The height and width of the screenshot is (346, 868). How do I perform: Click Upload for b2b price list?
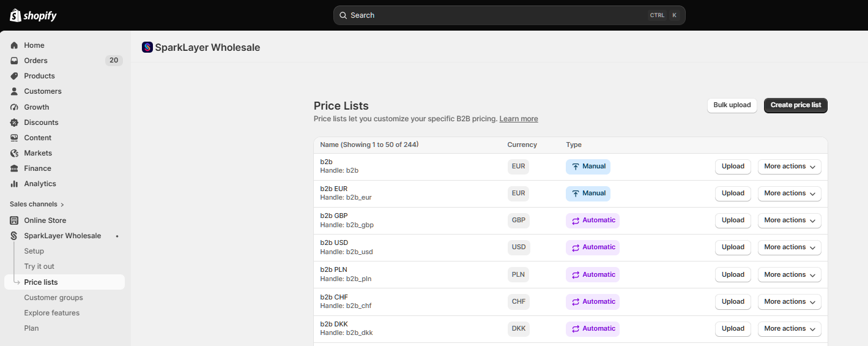tap(733, 167)
